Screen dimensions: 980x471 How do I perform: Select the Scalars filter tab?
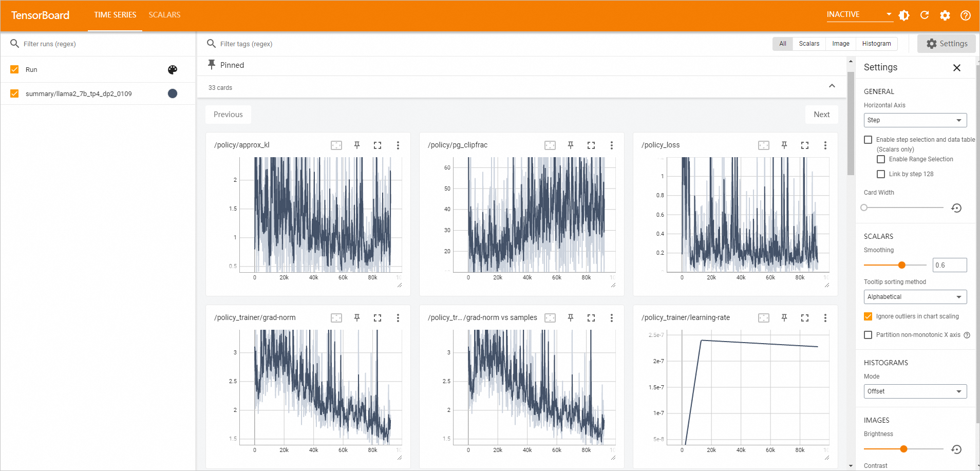tap(809, 44)
